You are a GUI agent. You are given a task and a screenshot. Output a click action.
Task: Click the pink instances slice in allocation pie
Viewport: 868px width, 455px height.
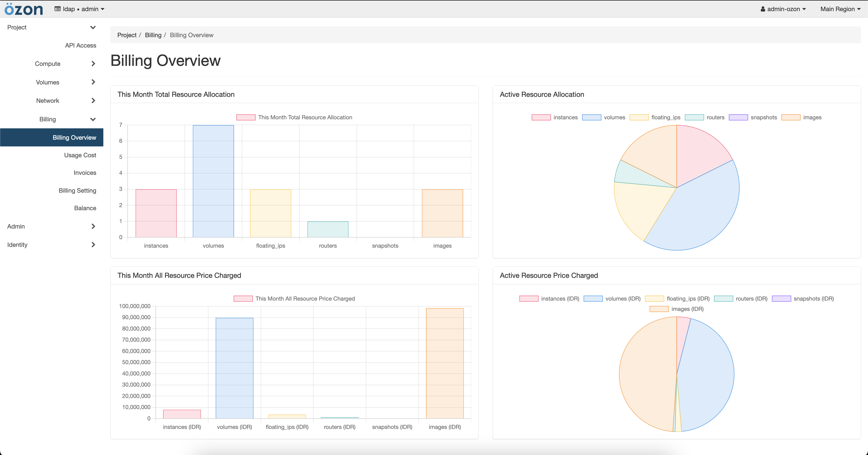click(698, 155)
